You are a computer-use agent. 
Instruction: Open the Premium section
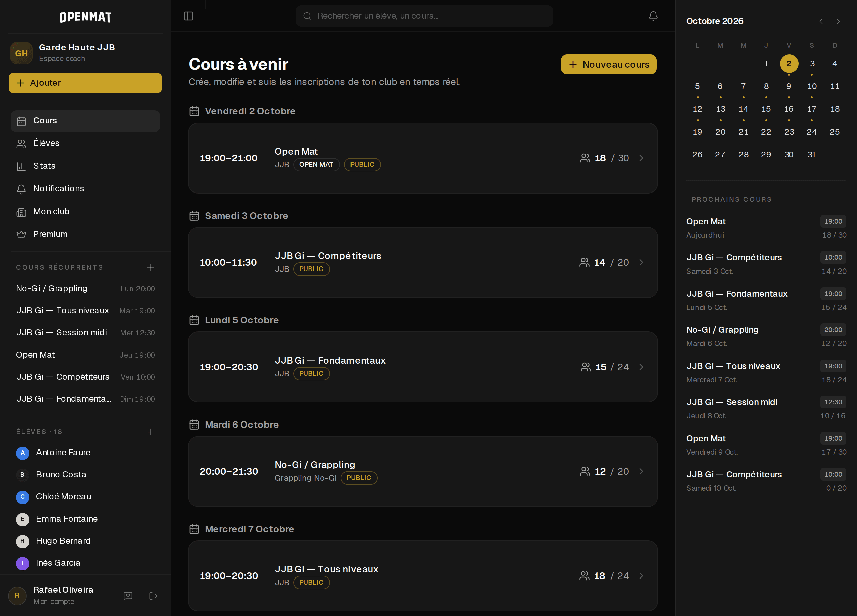click(x=85, y=234)
